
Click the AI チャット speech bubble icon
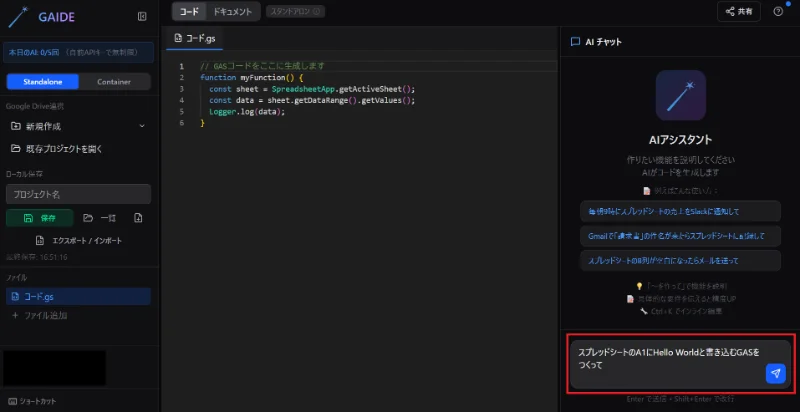575,42
